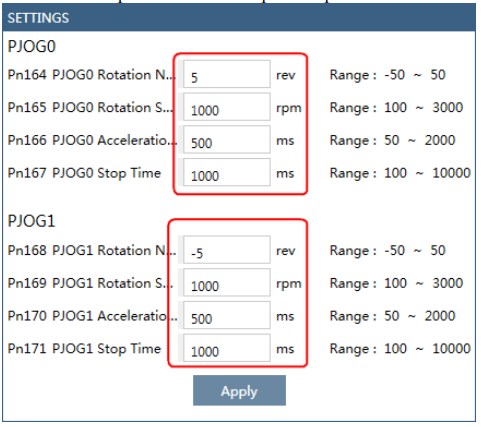Select Pn164 'Range : -50 ~ 50' text

coord(388,75)
